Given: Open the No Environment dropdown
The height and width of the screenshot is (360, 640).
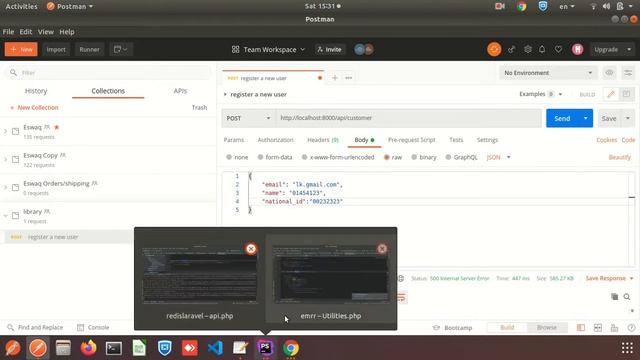Looking at the screenshot, I should pos(548,73).
